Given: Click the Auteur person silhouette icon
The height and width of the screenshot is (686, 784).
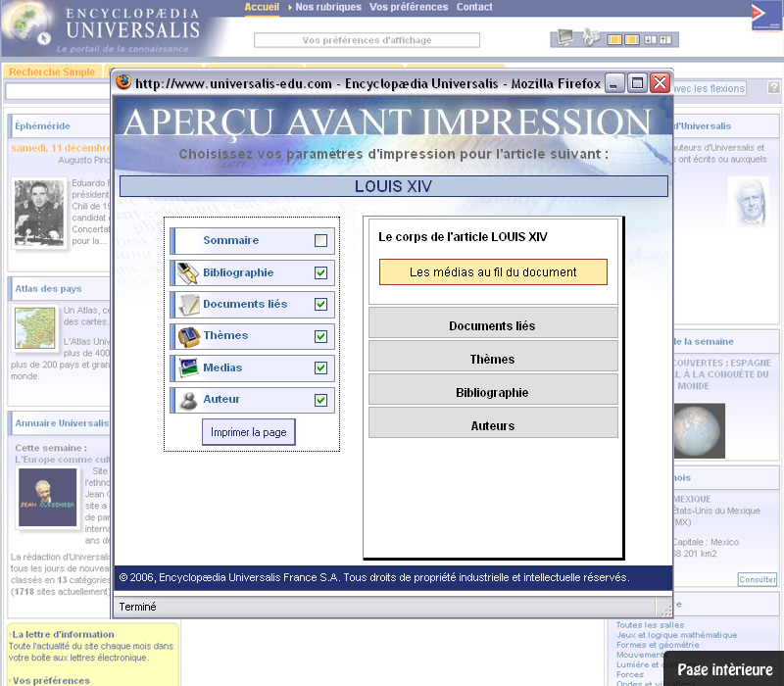Looking at the screenshot, I should tap(188, 400).
